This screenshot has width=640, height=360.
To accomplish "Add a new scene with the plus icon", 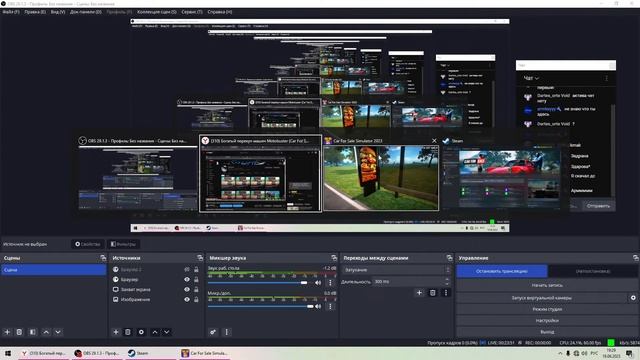I will (7, 332).
